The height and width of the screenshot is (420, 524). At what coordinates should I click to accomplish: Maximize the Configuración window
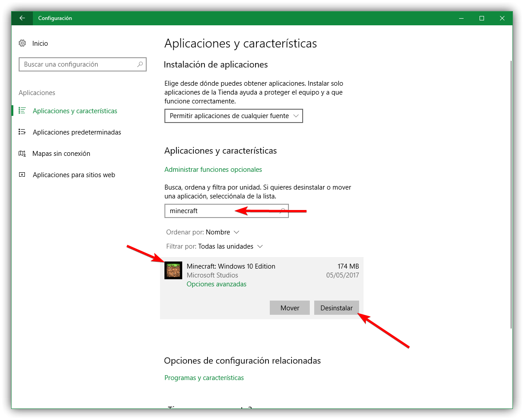(482, 18)
